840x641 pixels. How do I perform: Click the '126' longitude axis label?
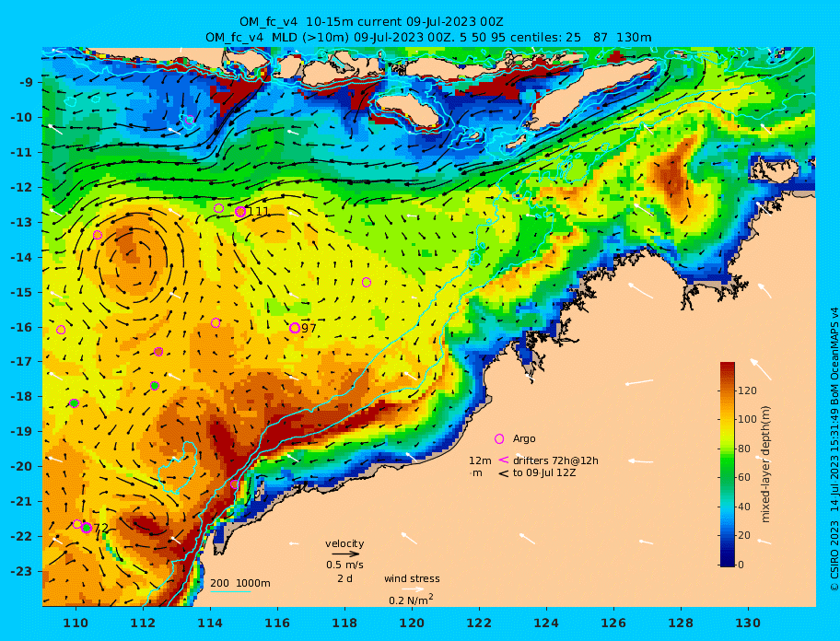(613, 623)
